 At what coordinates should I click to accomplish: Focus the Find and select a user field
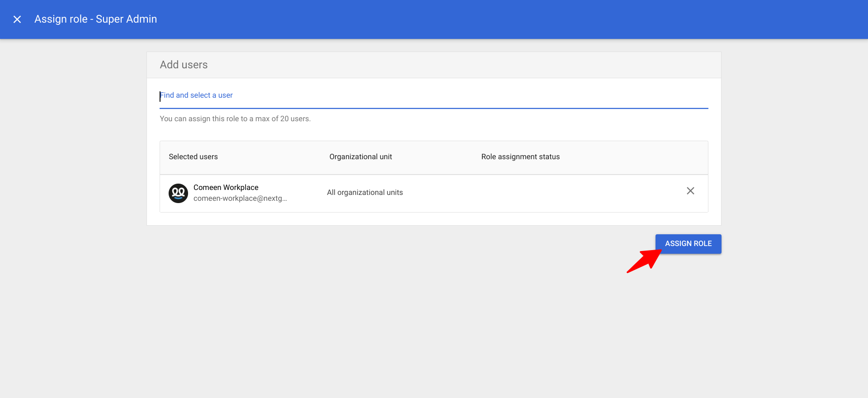(x=434, y=95)
